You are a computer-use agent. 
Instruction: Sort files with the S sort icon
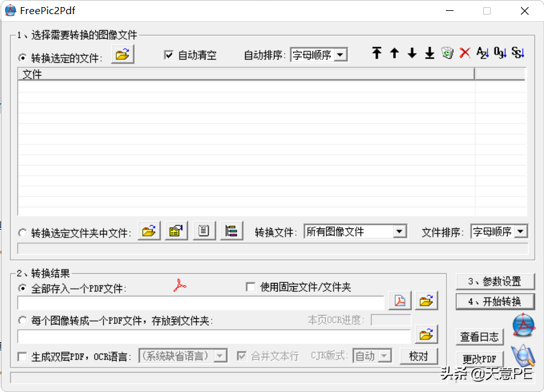tap(518, 53)
